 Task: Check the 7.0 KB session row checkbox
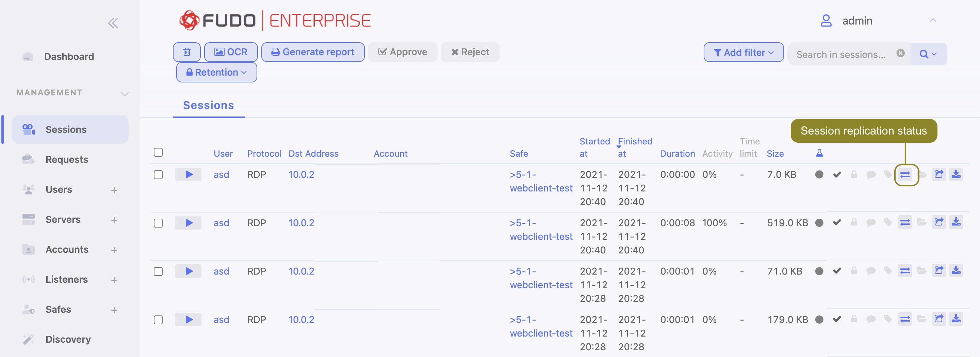click(x=158, y=175)
